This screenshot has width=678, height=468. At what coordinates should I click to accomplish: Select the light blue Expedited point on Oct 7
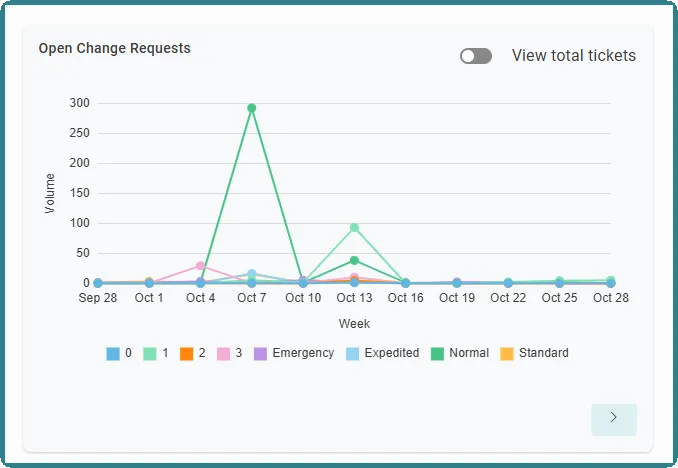252,274
